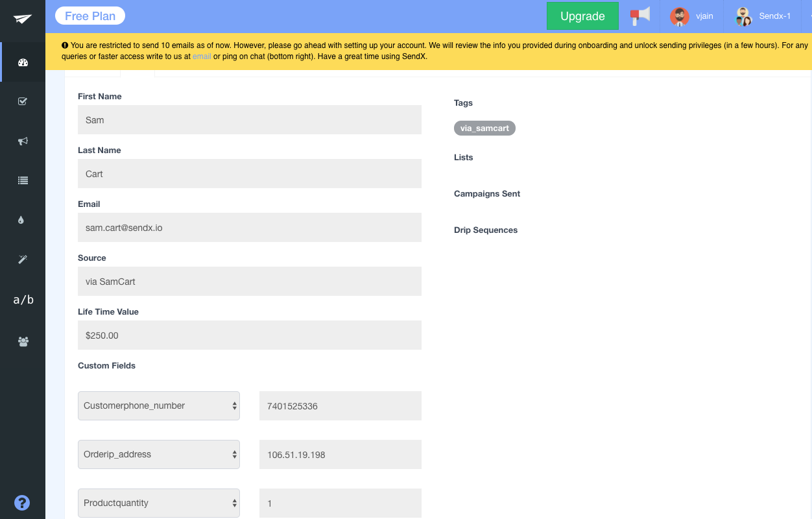
Task: Open the Drip droplet icon in sidebar
Action: coord(21,220)
